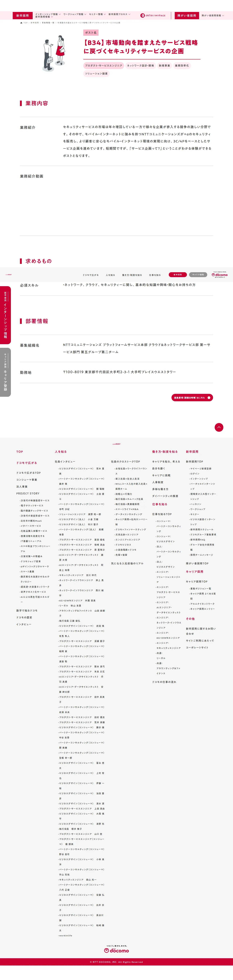
Task: Select the ソリューション提案 tag
Action: pos(96,73)
